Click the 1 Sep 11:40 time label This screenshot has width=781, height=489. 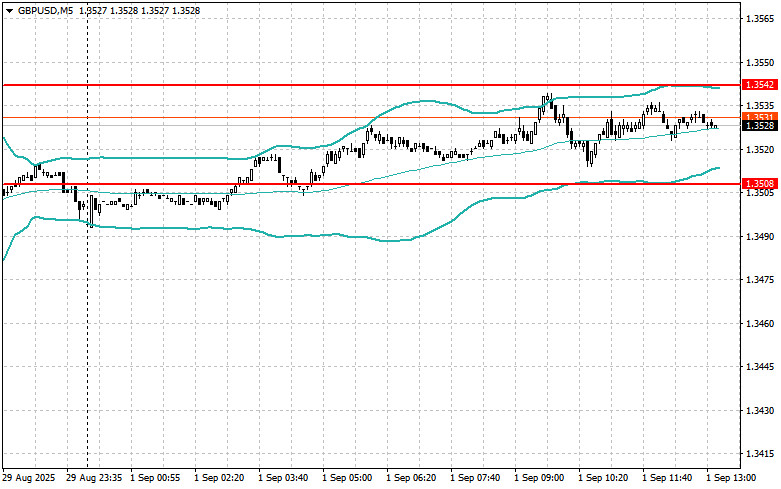[667, 478]
